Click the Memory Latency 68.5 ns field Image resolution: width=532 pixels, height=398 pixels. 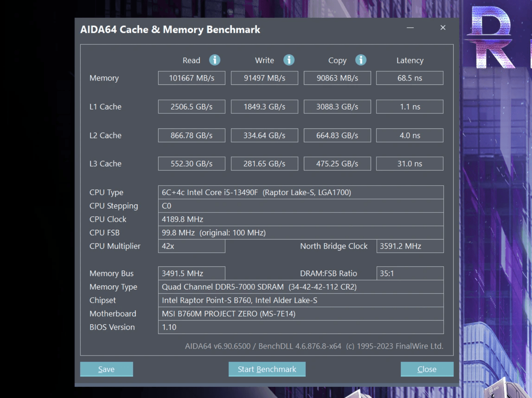(x=410, y=78)
